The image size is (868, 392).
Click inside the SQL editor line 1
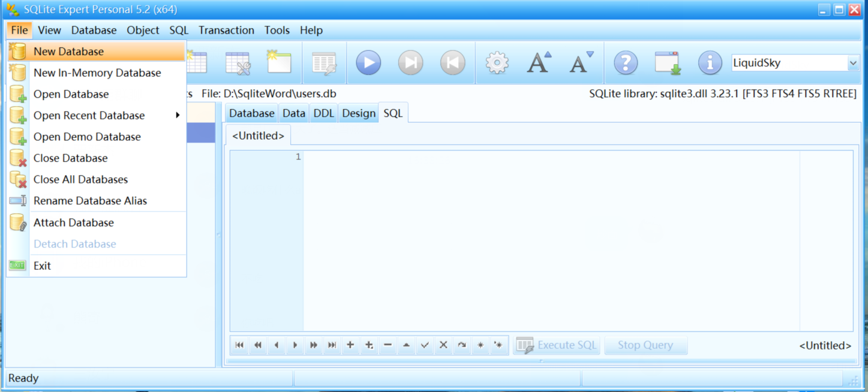[420, 157]
